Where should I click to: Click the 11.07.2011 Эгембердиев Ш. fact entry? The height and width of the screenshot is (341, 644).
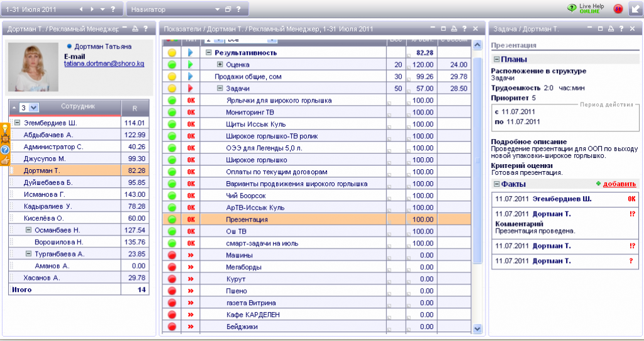click(565, 199)
